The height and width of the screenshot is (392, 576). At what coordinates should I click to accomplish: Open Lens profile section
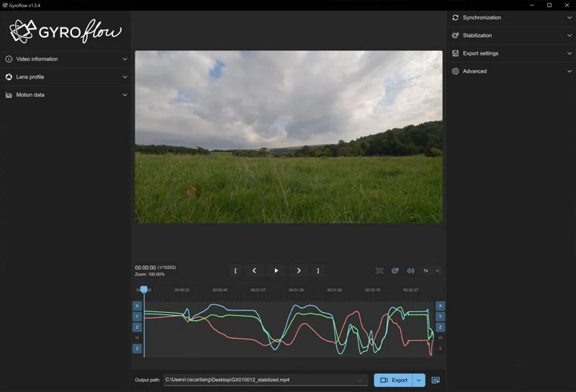[x=66, y=77]
